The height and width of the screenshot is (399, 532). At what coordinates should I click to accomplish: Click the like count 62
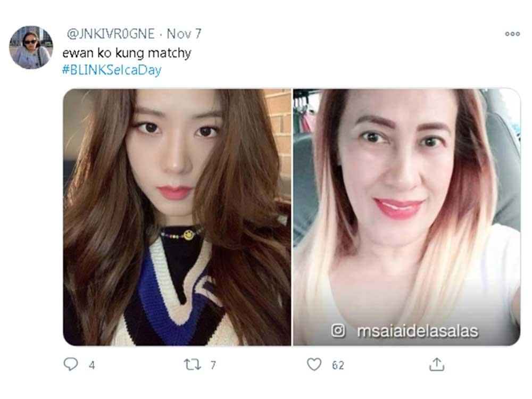tap(338, 365)
